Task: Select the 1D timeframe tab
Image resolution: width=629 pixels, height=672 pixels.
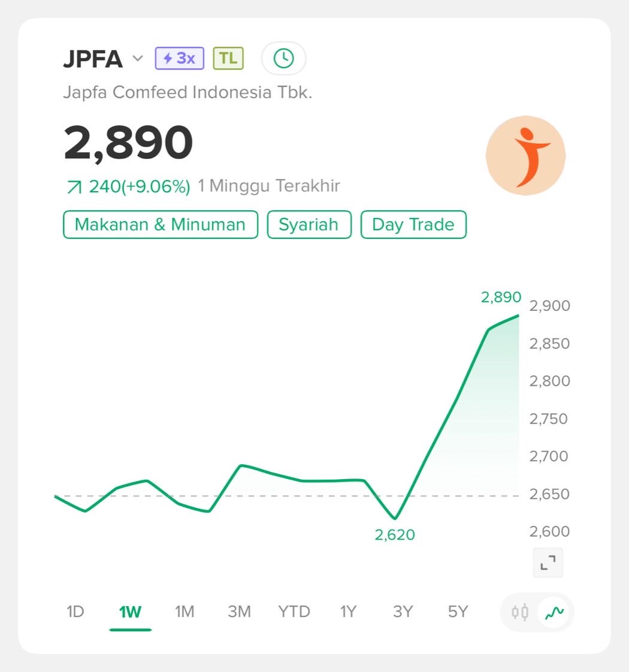Action: coord(75,612)
